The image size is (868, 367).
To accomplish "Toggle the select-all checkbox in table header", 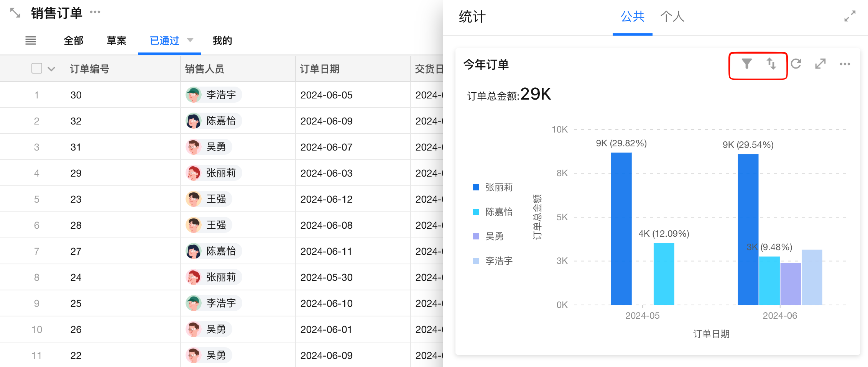I will click(37, 68).
